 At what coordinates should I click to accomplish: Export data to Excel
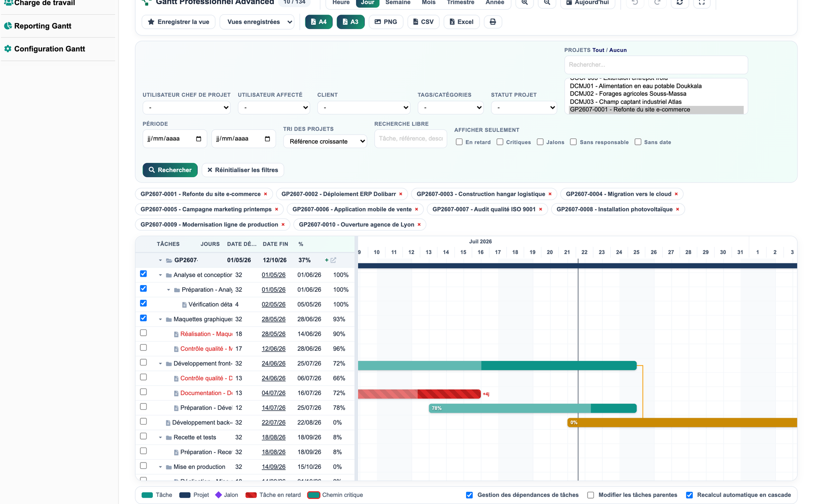click(x=462, y=22)
